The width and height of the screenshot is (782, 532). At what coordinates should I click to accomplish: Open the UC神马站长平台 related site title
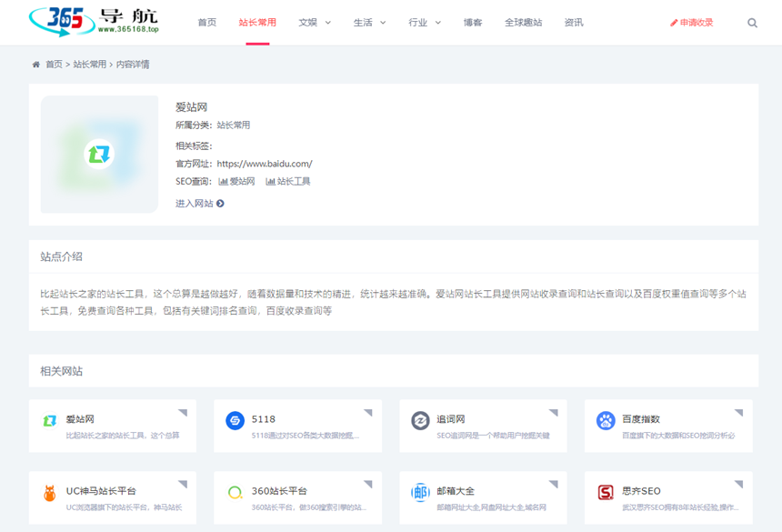click(x=101, y=491)
